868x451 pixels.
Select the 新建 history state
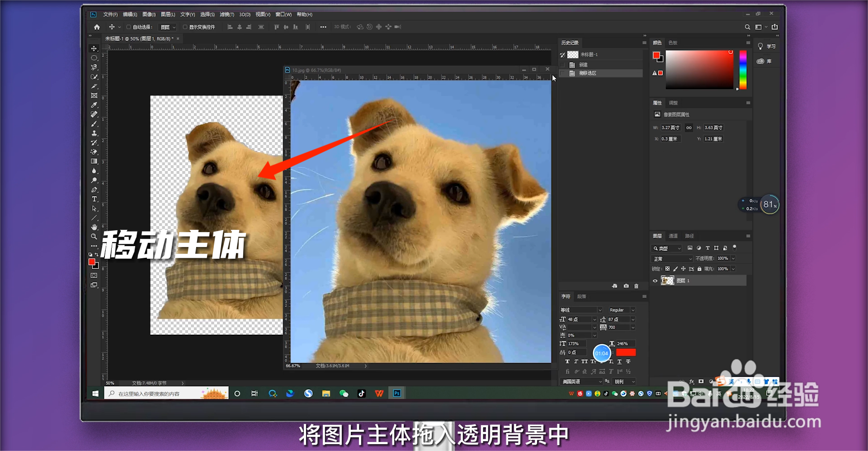[601, 65]
